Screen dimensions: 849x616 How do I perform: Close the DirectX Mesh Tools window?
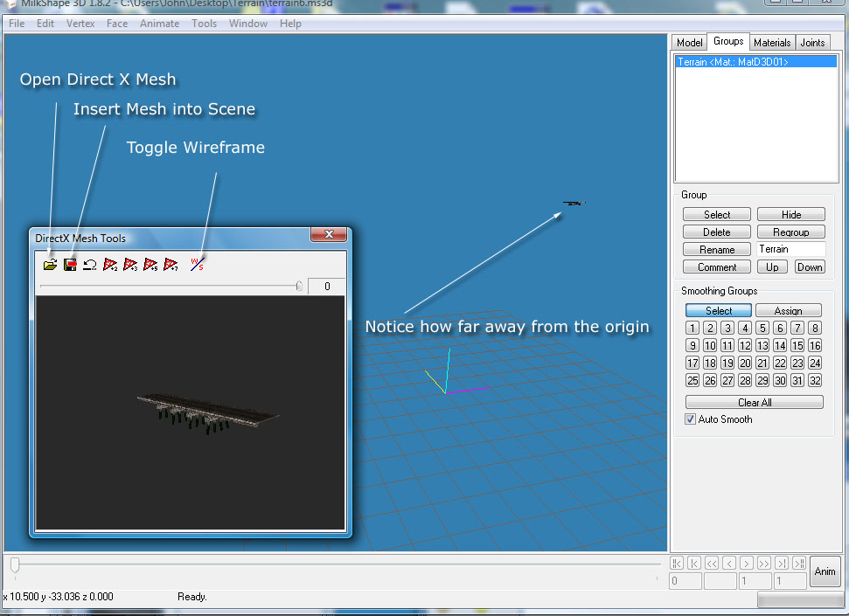(x=329, y=234)
